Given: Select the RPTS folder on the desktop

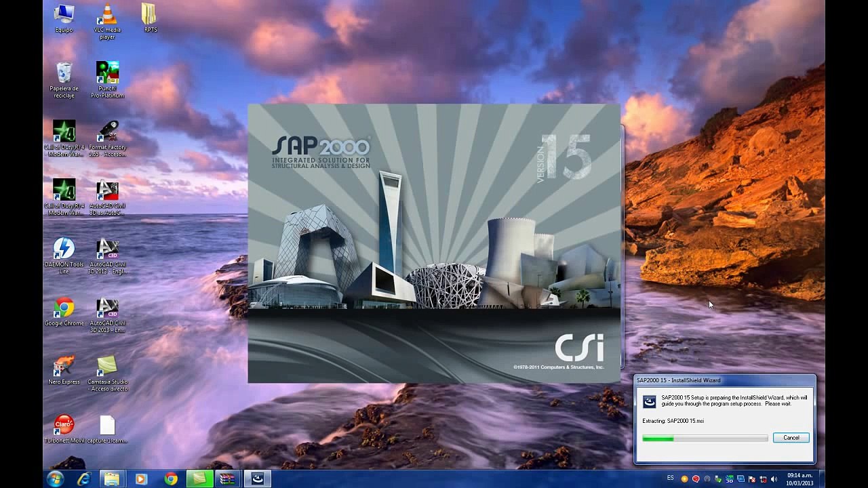Looking at the screenshot, I should [150, 18].
